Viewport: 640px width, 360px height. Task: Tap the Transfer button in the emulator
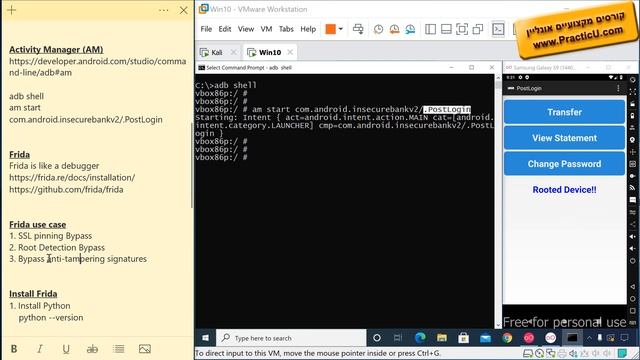click(x=564, y=112)
